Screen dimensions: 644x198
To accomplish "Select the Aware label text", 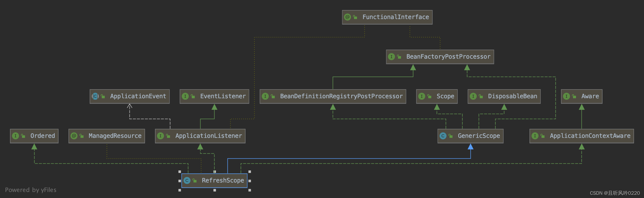I will pos(590,96).
